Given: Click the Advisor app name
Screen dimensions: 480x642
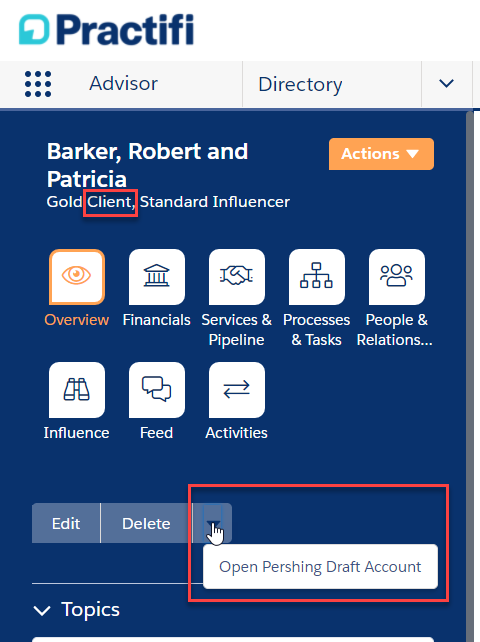Looking at the screenshot, I should pos(123,84).
